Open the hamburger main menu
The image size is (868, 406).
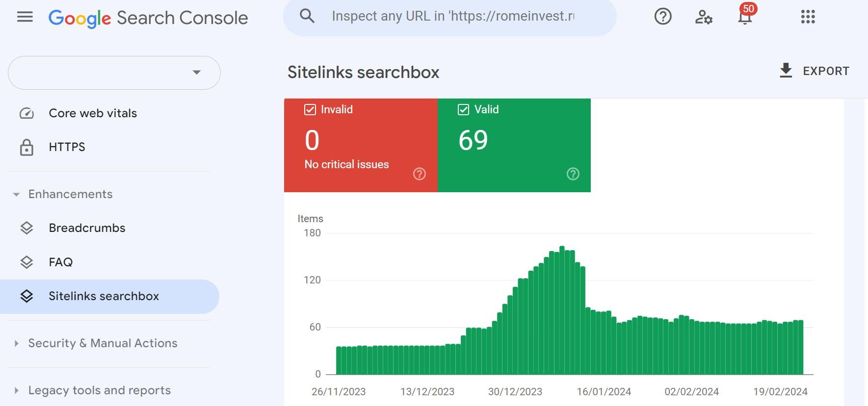pyautogui.click(x=25, y=18)
